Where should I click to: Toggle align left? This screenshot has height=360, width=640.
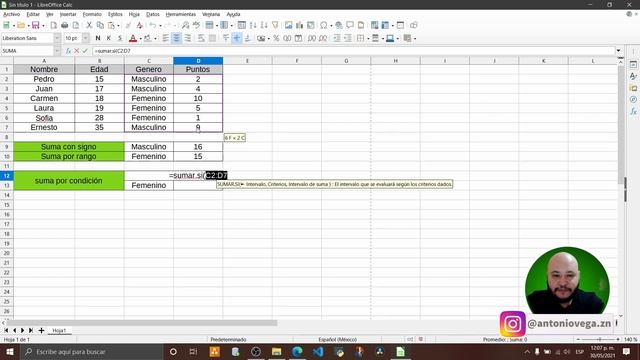point(165,38)
